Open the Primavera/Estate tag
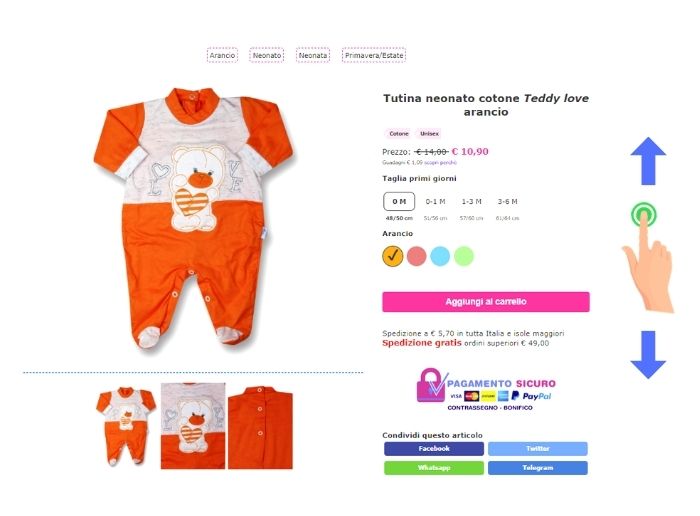Viewport: 700px width, 516px height. click(374, 55)
